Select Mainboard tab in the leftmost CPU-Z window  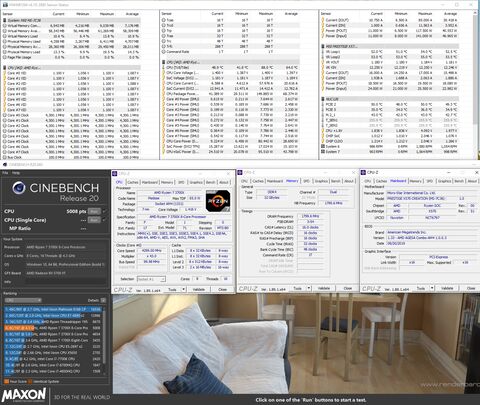click(150, 182)
